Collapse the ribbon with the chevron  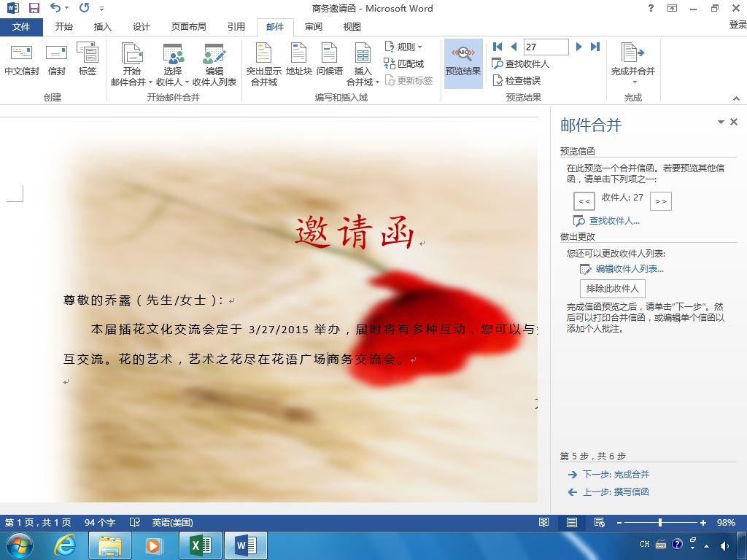click(736, 98)
